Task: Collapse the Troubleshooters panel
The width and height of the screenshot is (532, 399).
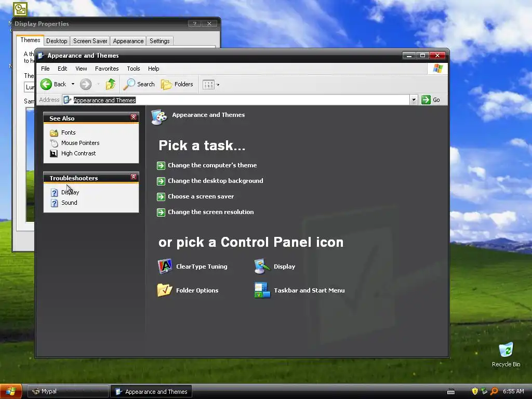Action: click(134, 177)
